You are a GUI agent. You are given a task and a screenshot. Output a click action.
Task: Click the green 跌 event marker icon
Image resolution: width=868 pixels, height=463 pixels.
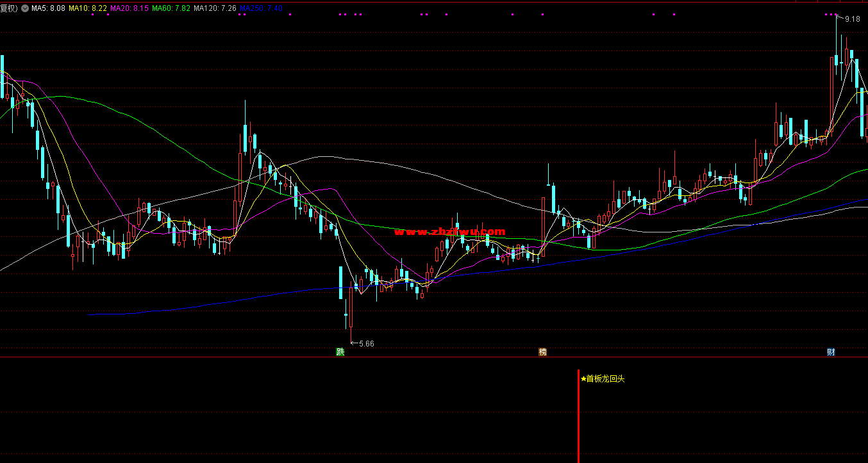340,352
